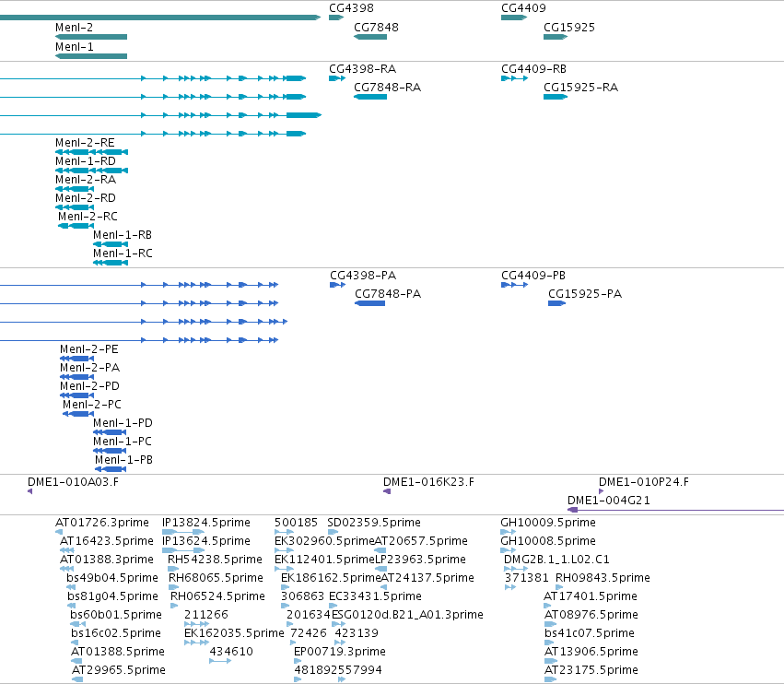Select EST AT01388.3prime
This screenshot has height=684, width=784.
[66, 569]
